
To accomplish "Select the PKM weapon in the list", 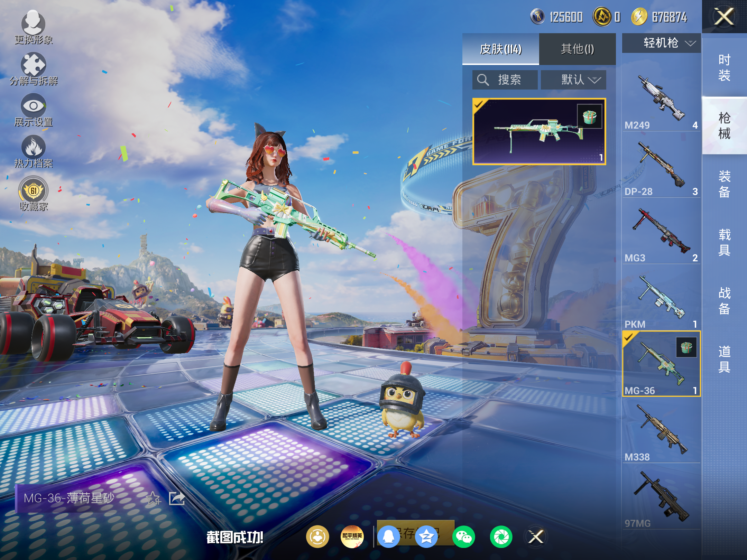I will pyautogui.click(x=661, y=298).
